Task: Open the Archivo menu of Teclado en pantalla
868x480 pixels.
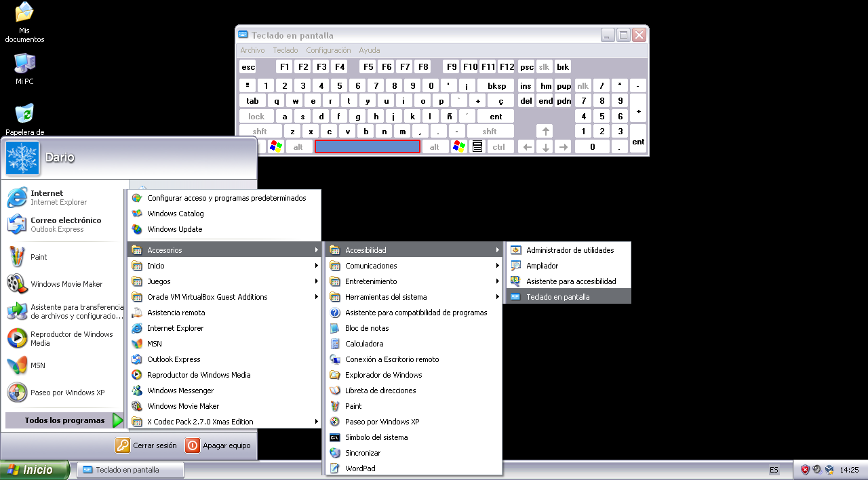Action: tap(252, 50)
